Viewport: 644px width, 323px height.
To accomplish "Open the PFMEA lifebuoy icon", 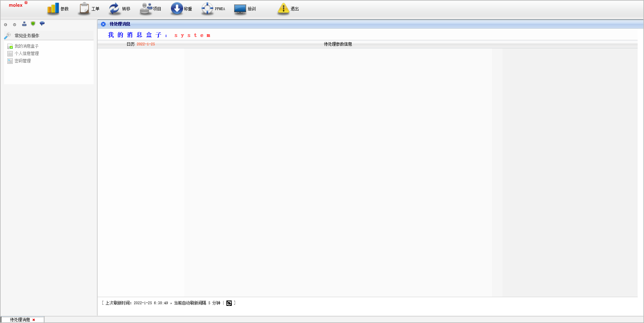I will click(x=207, y=9).
